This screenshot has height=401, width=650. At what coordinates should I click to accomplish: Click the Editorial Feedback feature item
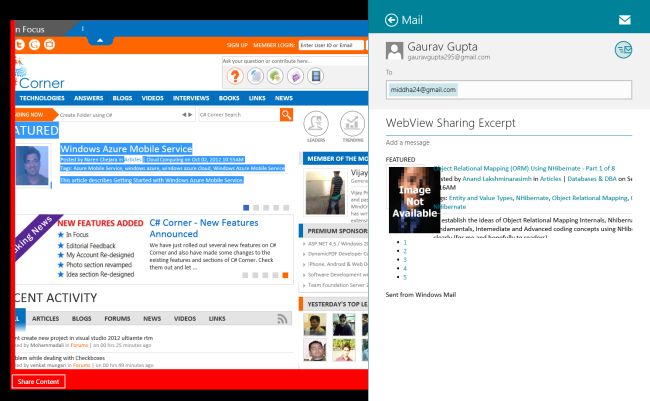[x=91, y=245]
